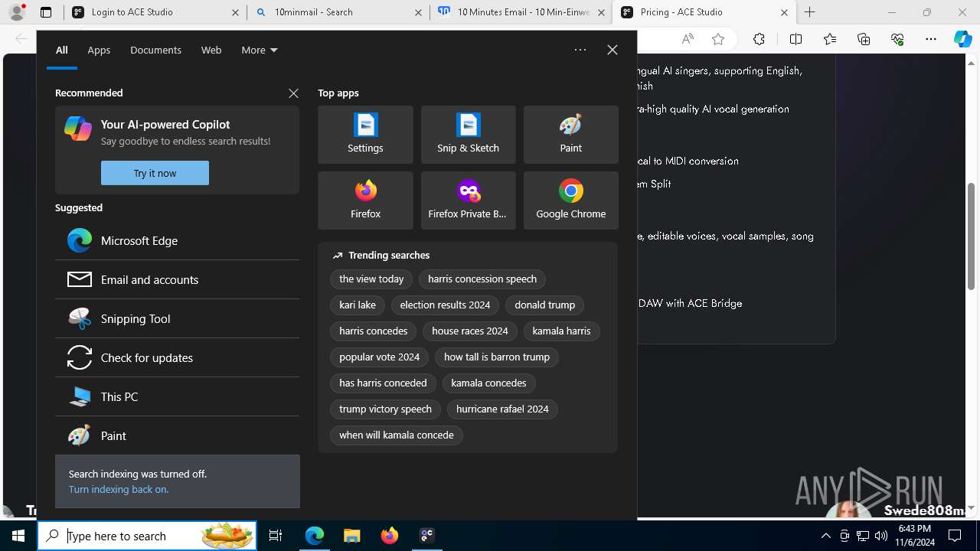Image resolution: width=980 pixels, height=551 pixels.
Task: Search trending 'the view today'
Action: [371, 279]
